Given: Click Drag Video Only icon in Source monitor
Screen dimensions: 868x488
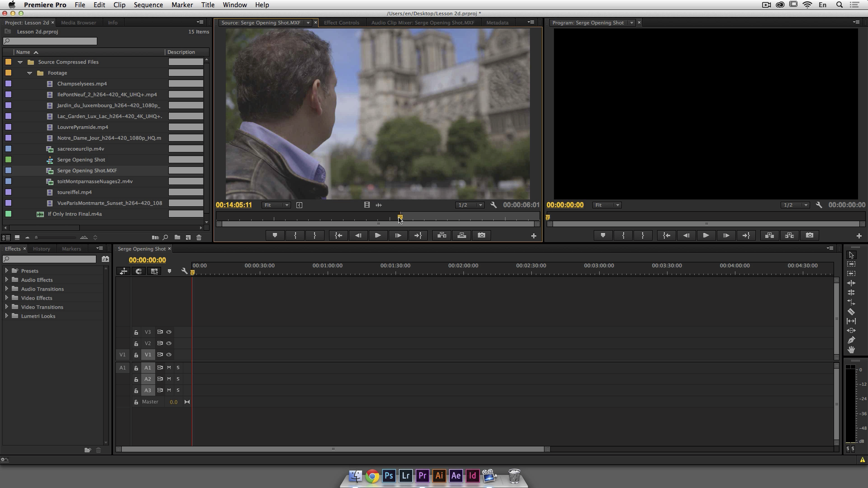Looking at the screenshot, I should [367, 205].
